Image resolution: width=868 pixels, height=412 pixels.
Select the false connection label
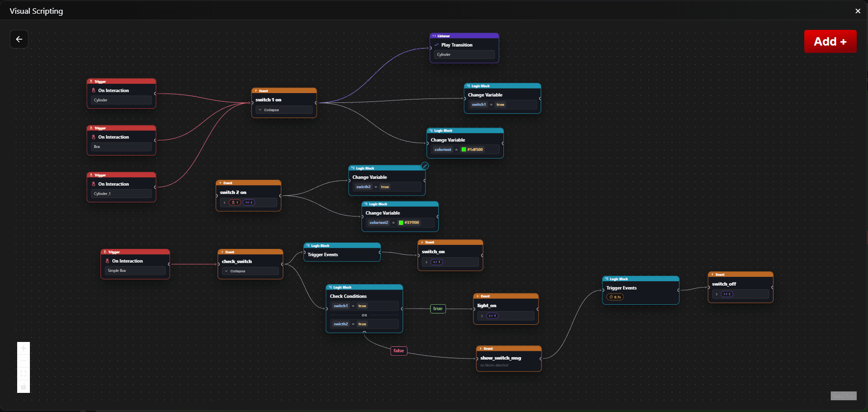(398, 351)
